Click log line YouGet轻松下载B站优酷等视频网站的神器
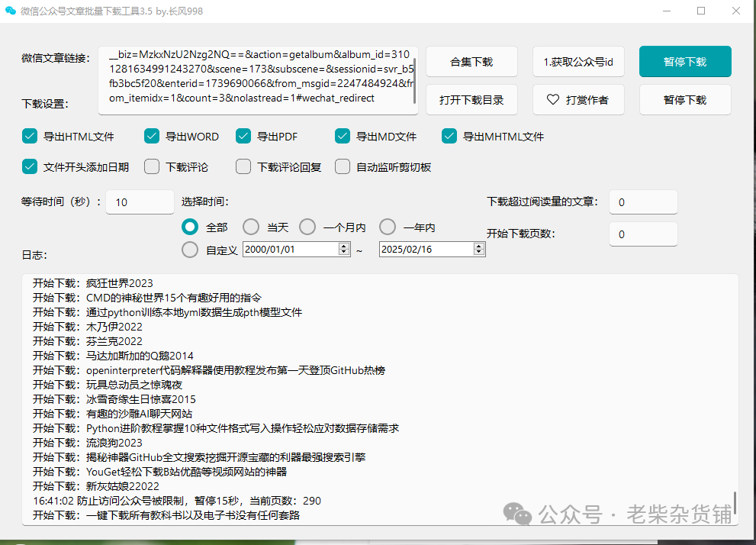 tap(159, 471)
